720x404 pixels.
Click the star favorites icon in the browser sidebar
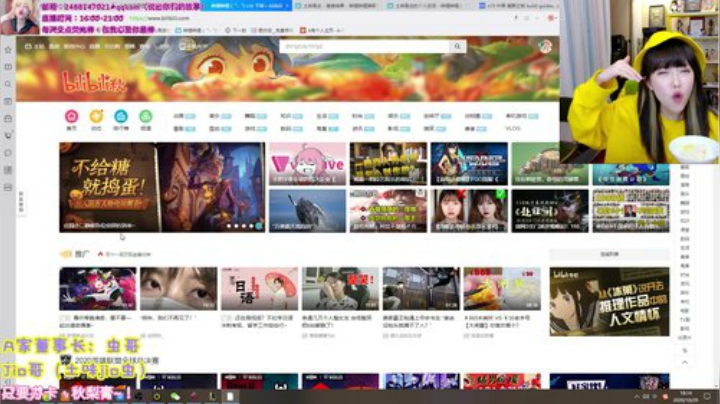click(x=8, y=50)
